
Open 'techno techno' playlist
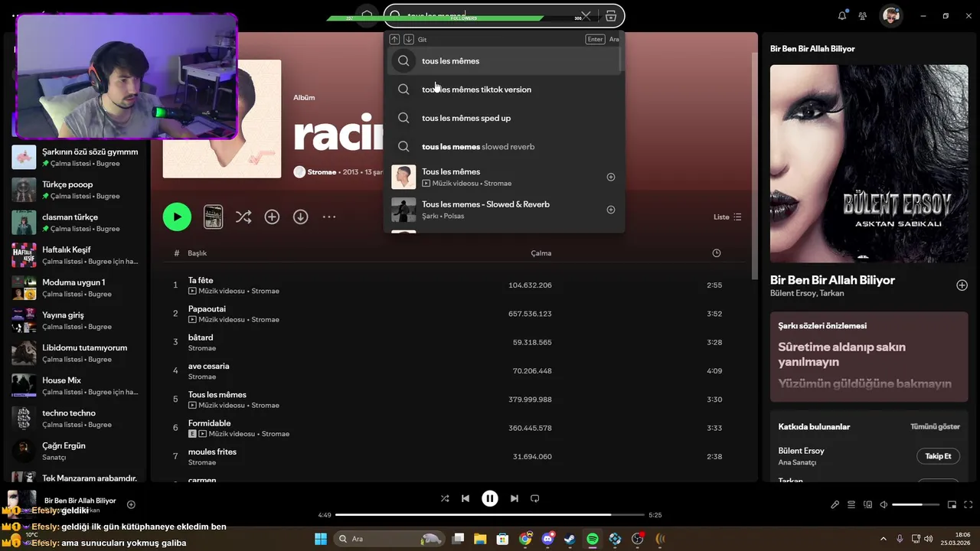[77, 419]
